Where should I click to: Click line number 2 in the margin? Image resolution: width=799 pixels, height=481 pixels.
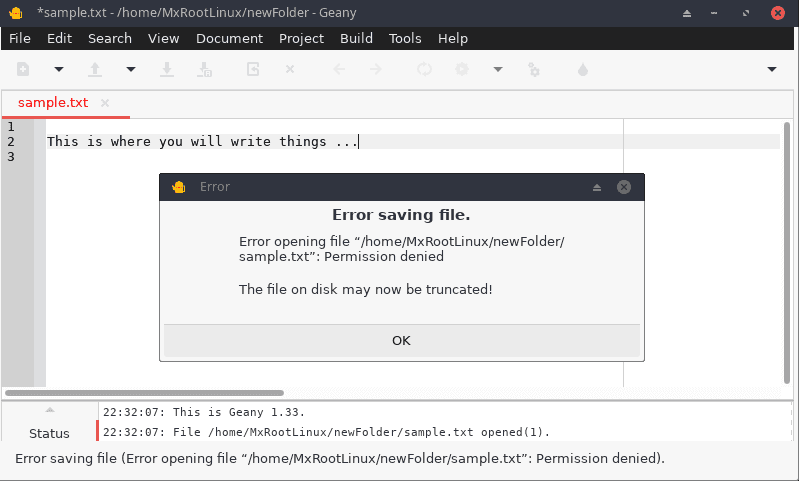11,141
